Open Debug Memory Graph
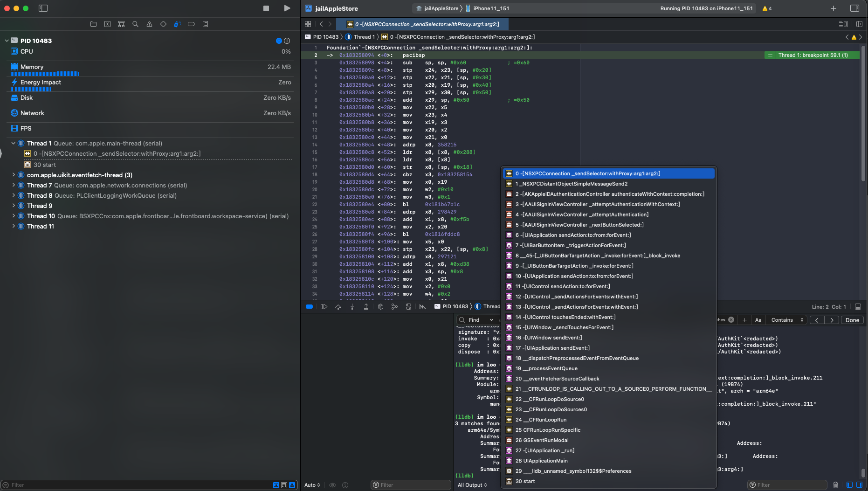The image size is (868, 491). [394, 306]
